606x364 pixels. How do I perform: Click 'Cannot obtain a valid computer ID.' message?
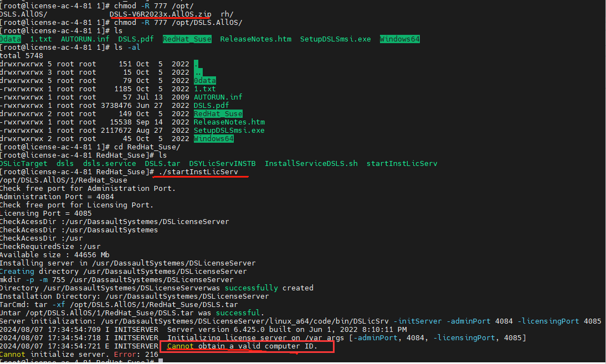[242, 346]
